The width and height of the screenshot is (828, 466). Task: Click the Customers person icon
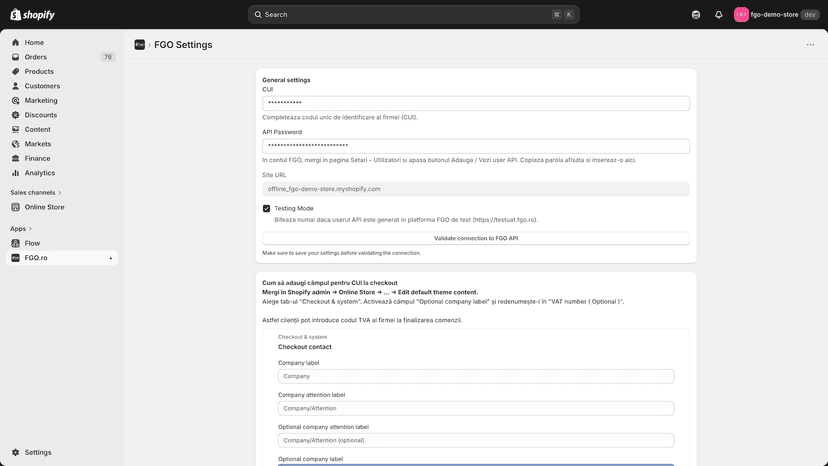click(x=15, y=86)
